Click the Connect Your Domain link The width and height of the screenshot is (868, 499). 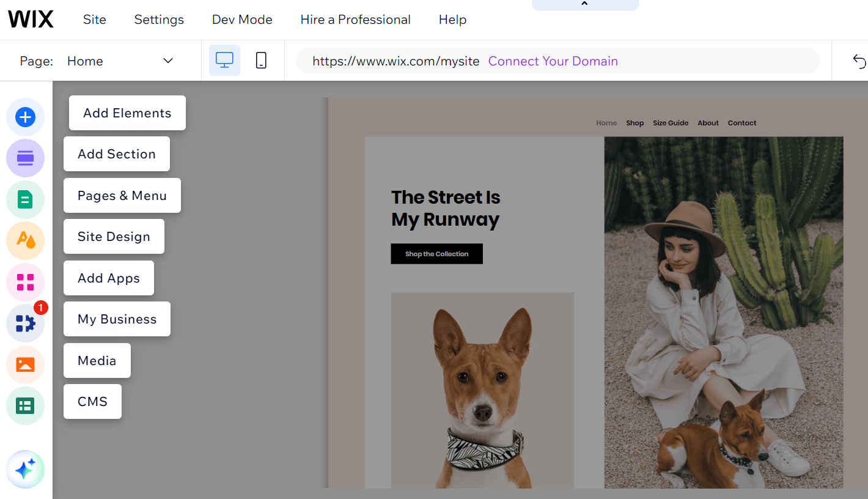pos(553,61)
